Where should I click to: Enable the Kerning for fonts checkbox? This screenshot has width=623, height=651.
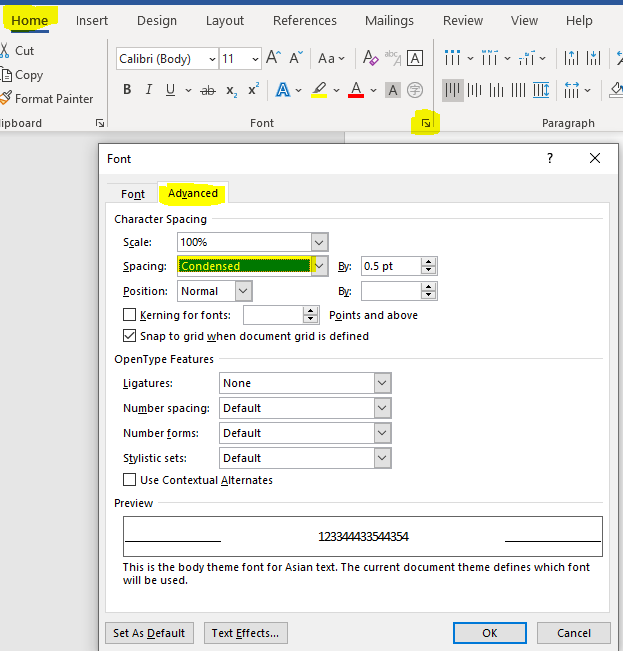pos(129,315)
